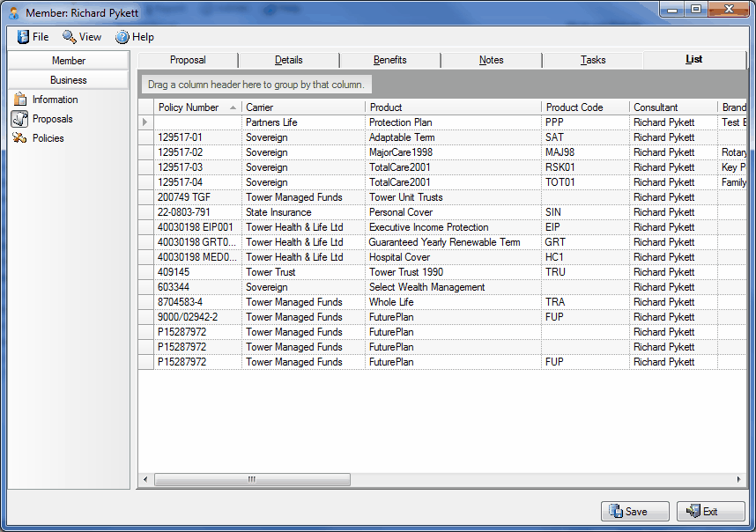The height and width of the screenshot is (532, 756).
Task: Open Proposals in sidebar
Action: coord(43,119)
